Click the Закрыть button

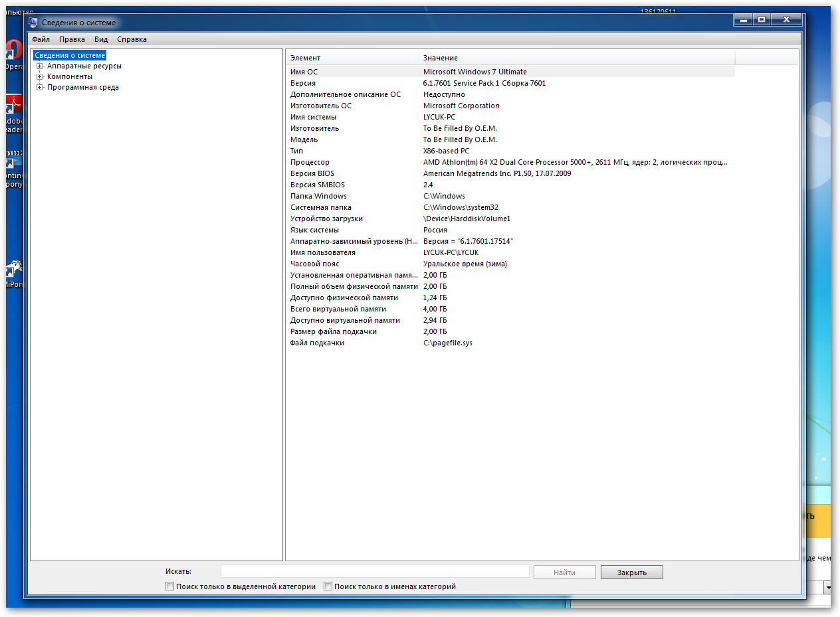631,573
